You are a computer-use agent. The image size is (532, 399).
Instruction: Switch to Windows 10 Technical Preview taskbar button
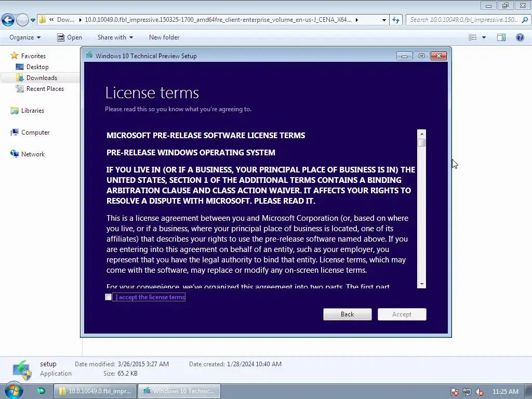pyautogui.click(x=179, y=391)
